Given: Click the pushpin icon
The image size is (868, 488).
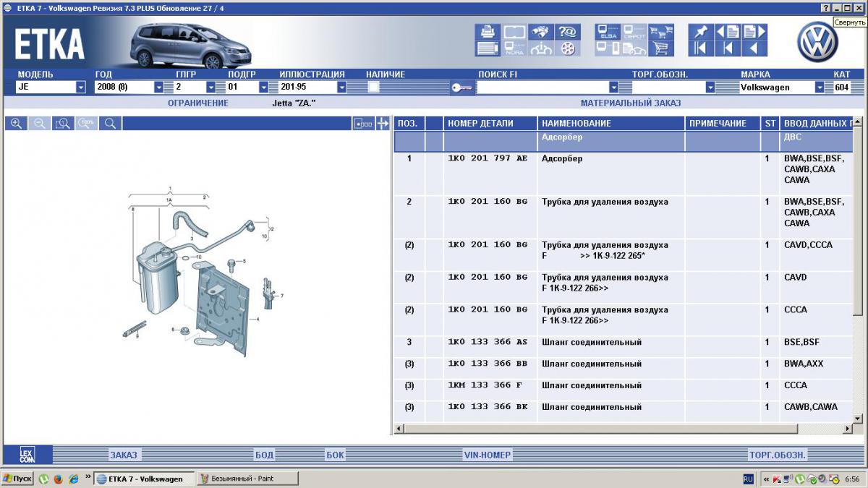Looking at the screenshot, I should [x=701, y=32].
